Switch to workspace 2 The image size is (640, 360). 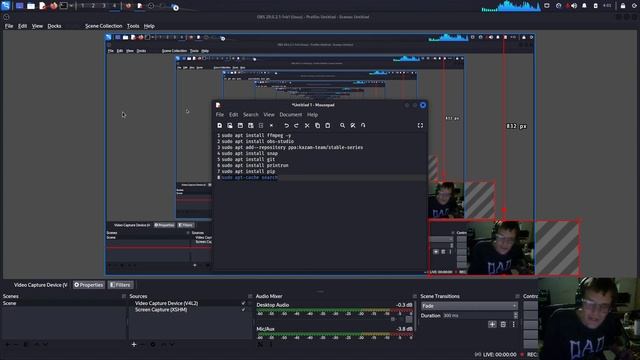(x=93, y=6)
